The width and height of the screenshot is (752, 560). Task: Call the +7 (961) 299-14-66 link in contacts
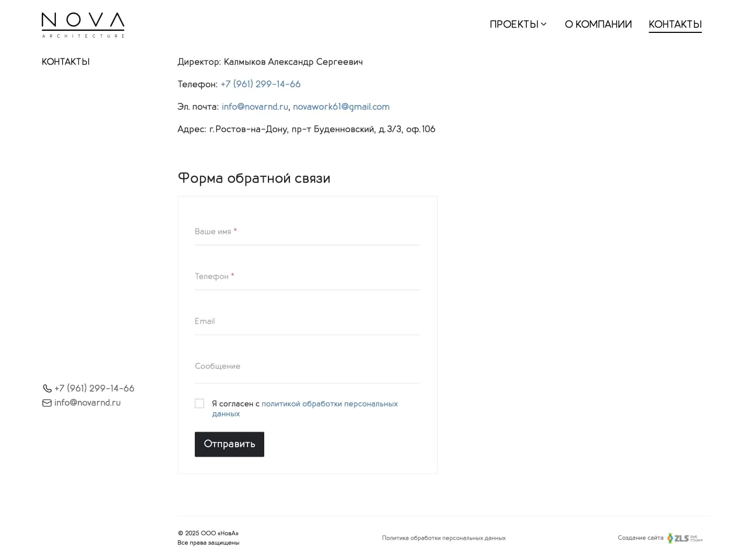260,84
